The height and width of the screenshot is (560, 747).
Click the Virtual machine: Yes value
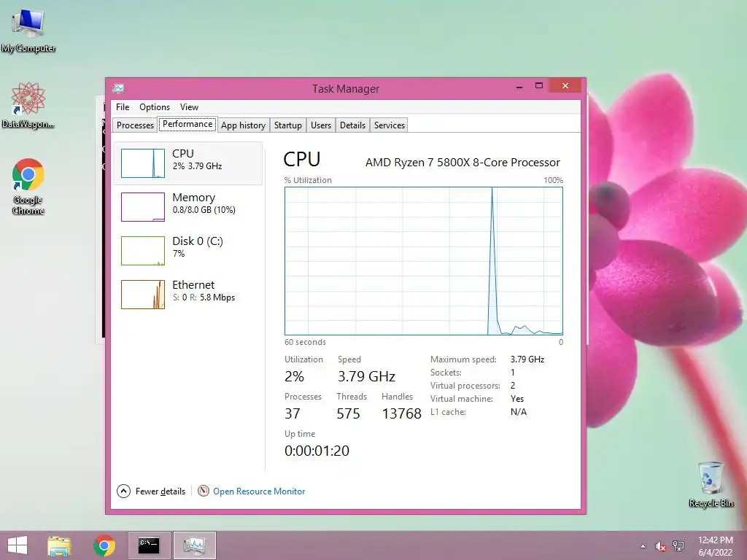tap(517, 399)
